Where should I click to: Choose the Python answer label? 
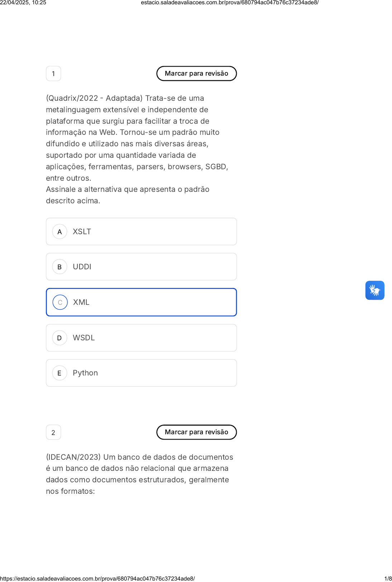(85, 373)
